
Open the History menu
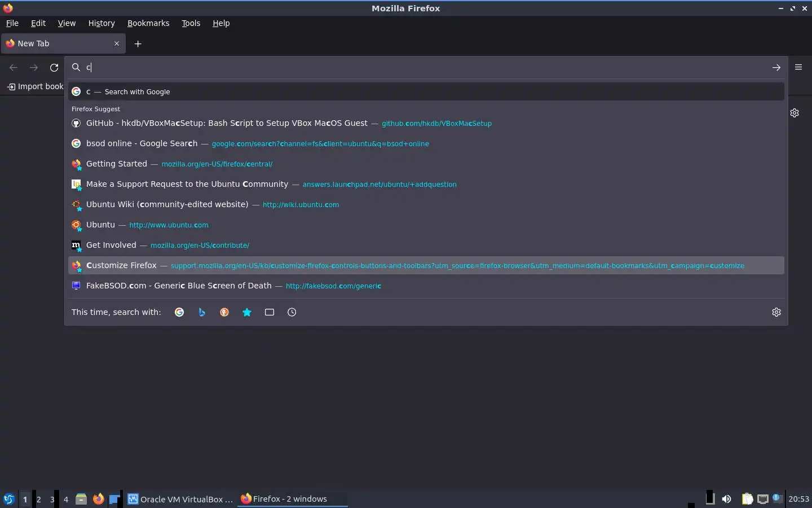pos(101,23)
